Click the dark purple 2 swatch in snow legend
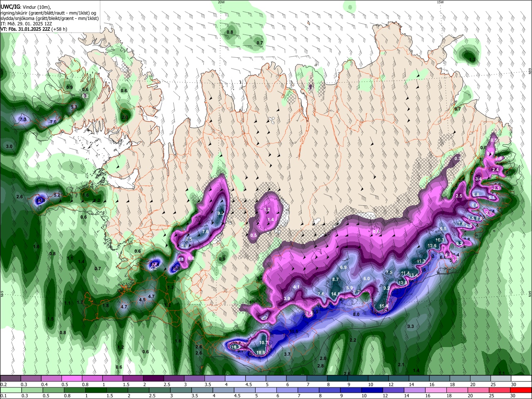The image size is (532, 399). coord(153,379)
